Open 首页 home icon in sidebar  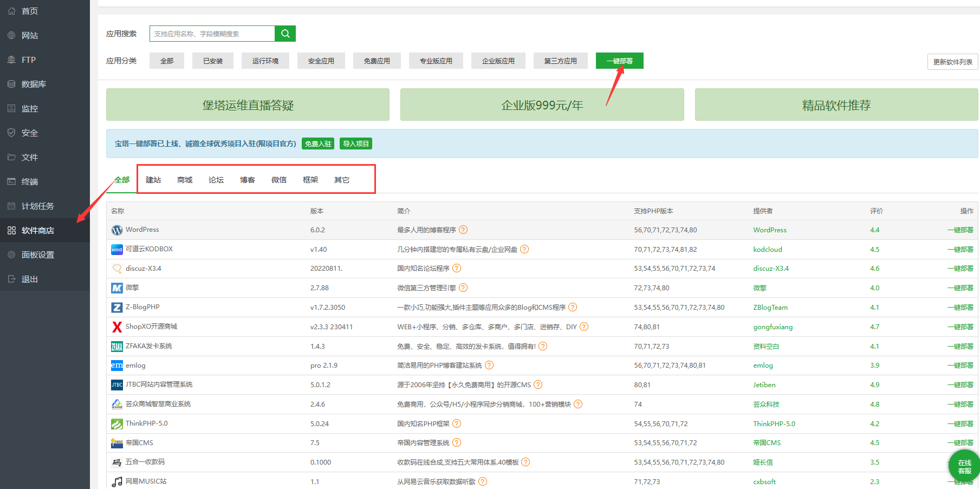[11, 11]
